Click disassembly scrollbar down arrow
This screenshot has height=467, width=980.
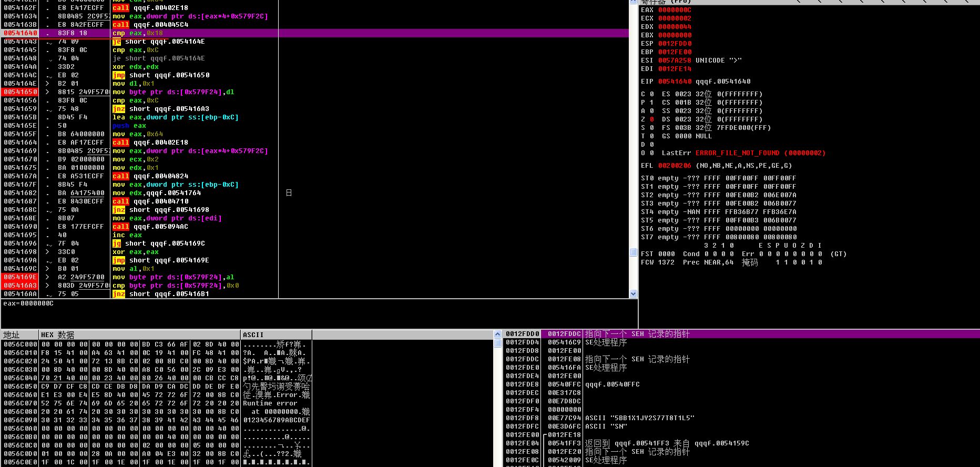[633, 294]
